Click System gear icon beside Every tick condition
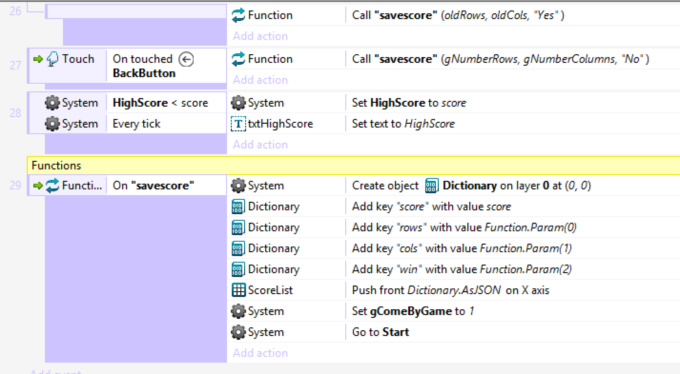Screen dimensions: 680x374 (x=52, y=124)
